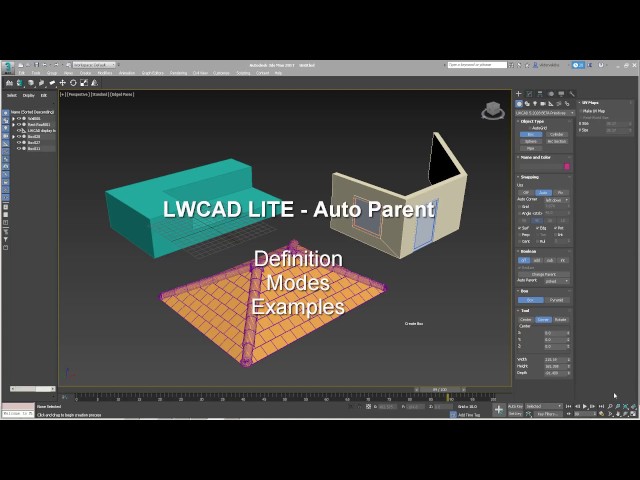Click the Rotate tool mode button
Viewport: 640px width, 480px height.
click(x=561, y=320)
